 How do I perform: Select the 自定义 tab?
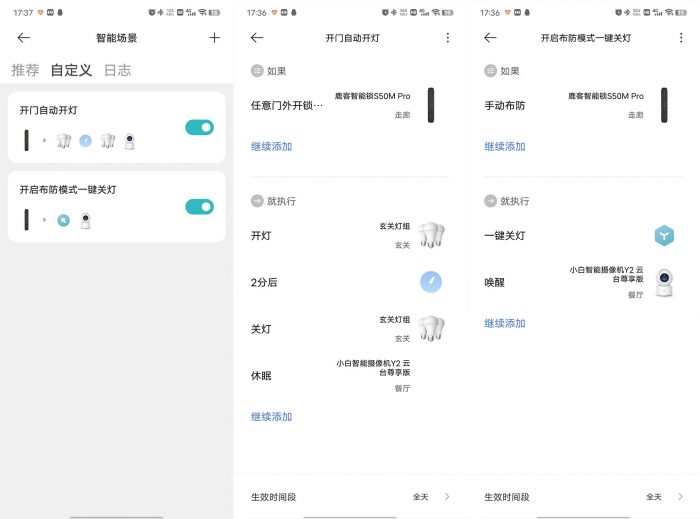coord(71,70)
